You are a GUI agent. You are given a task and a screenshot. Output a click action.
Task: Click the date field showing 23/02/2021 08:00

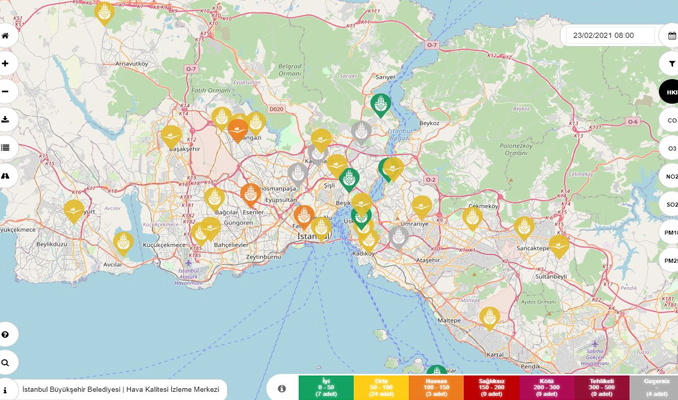coord(606,35)
